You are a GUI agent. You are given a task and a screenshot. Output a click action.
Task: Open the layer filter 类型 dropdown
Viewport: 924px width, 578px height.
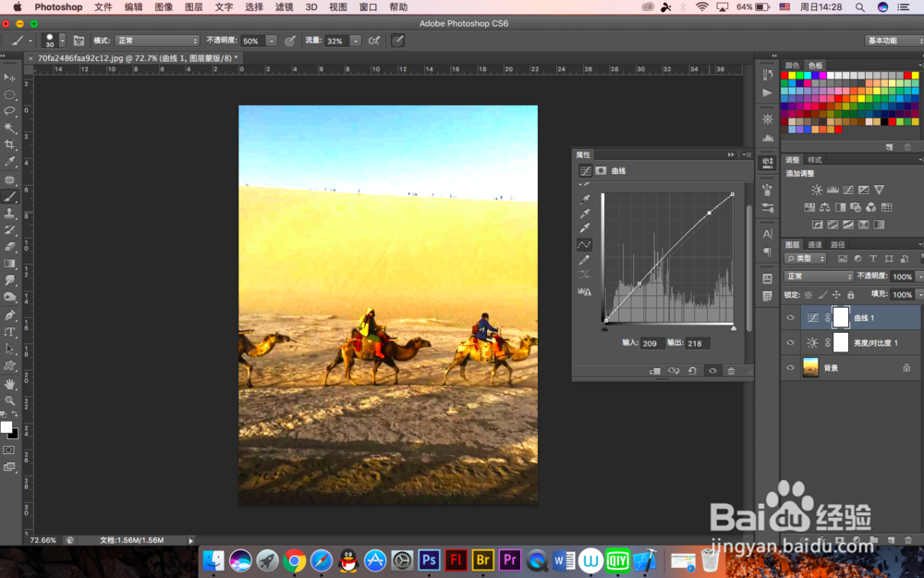806,258
